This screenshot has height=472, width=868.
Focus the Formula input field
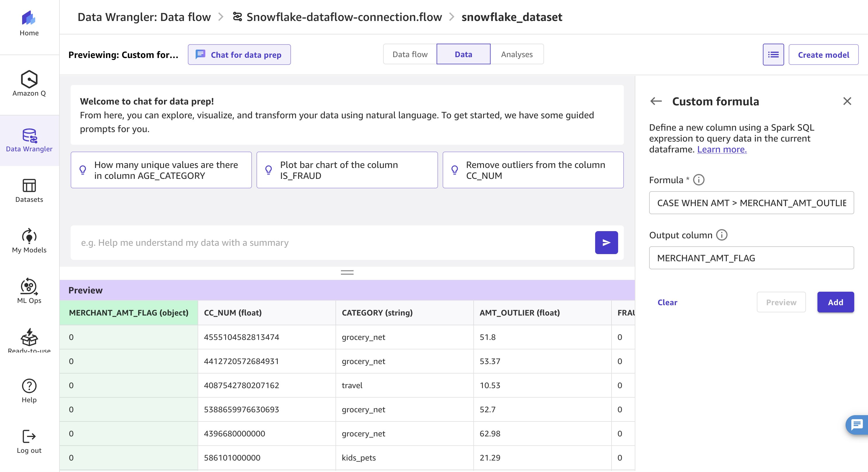click(751, 203)
